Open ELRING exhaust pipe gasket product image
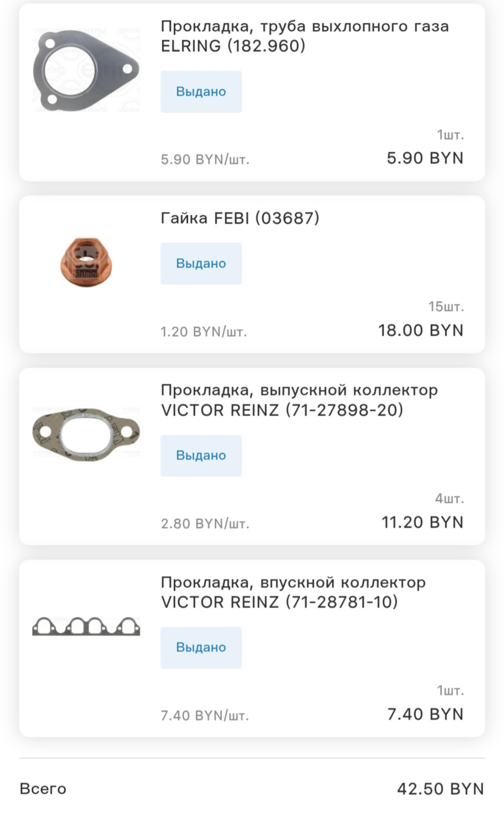This screenshot has width=504, height=816. click(x=86, y=71)
